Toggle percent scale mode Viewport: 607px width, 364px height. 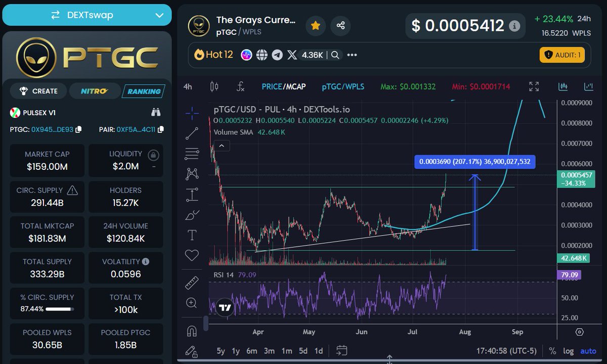coord(552,351)
